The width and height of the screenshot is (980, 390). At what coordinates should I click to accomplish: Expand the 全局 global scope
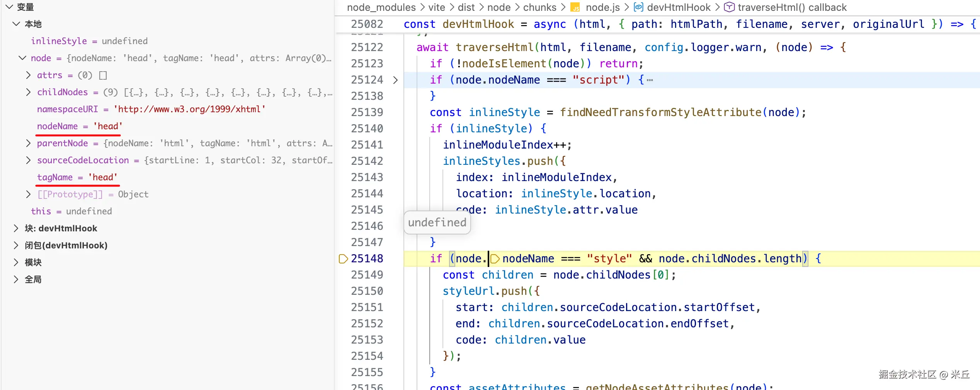point(16,279)
